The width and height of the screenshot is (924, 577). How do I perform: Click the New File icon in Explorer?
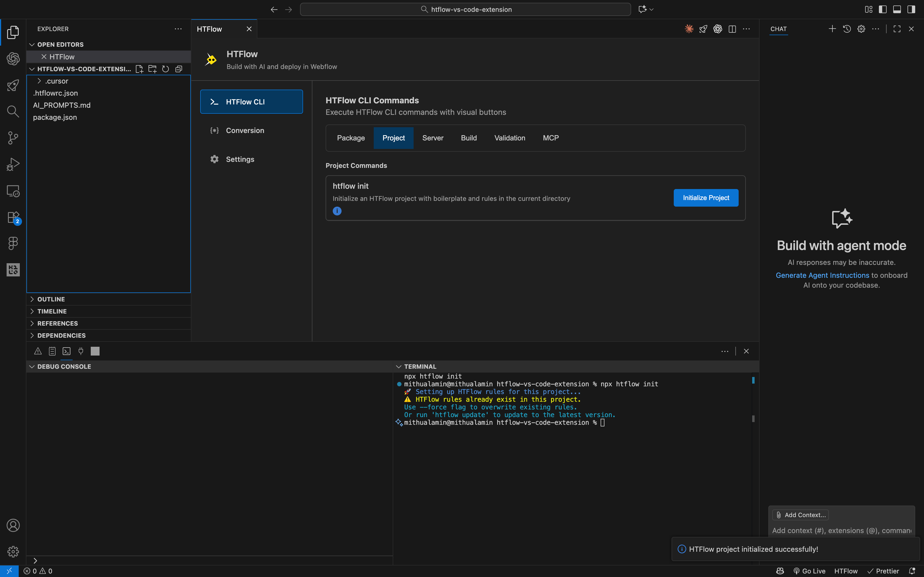[x=139, y=69]
